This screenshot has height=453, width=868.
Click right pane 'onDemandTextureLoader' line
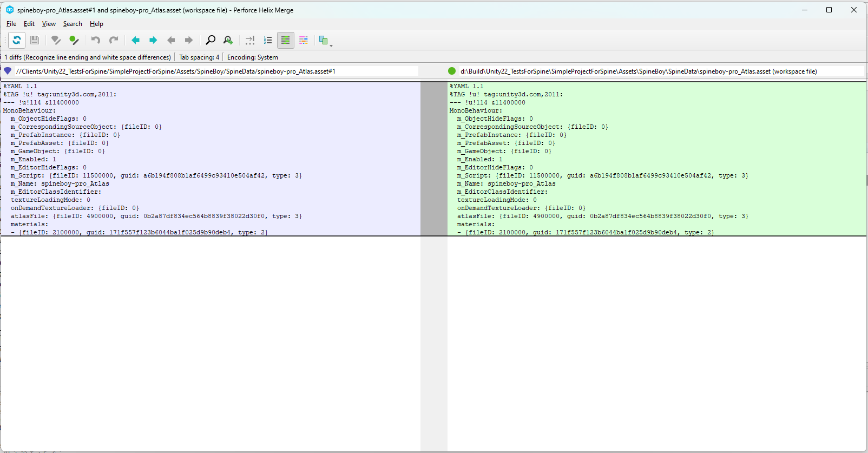[x=521, y=208]
